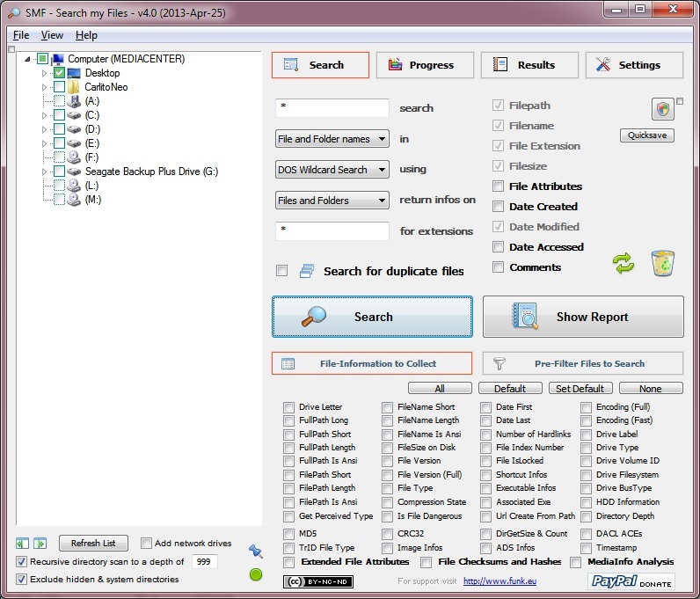Click the for extensions input field
The width and height of the screenshot is (700, 599).
coord(332,231)
